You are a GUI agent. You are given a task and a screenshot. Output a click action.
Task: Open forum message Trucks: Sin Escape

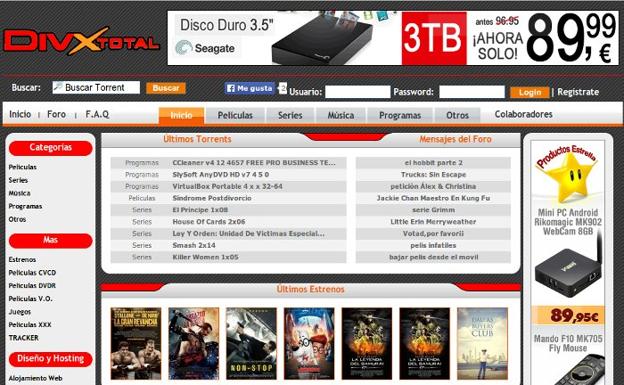[433, 174]
